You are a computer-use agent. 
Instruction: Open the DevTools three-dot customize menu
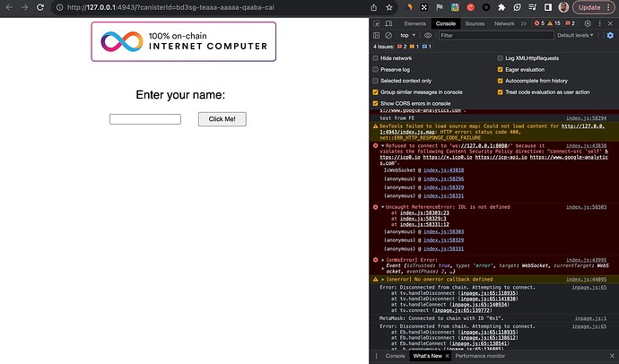coord(599,23)
